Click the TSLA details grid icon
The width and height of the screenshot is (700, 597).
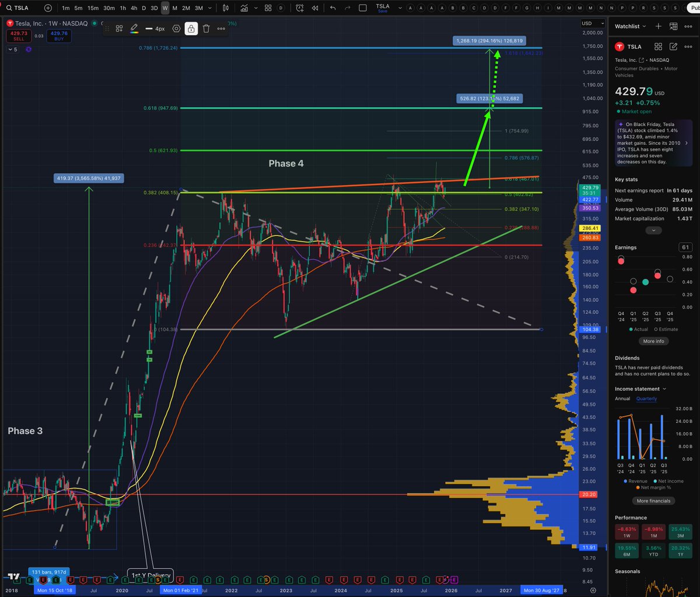click(x=658, y=47)
